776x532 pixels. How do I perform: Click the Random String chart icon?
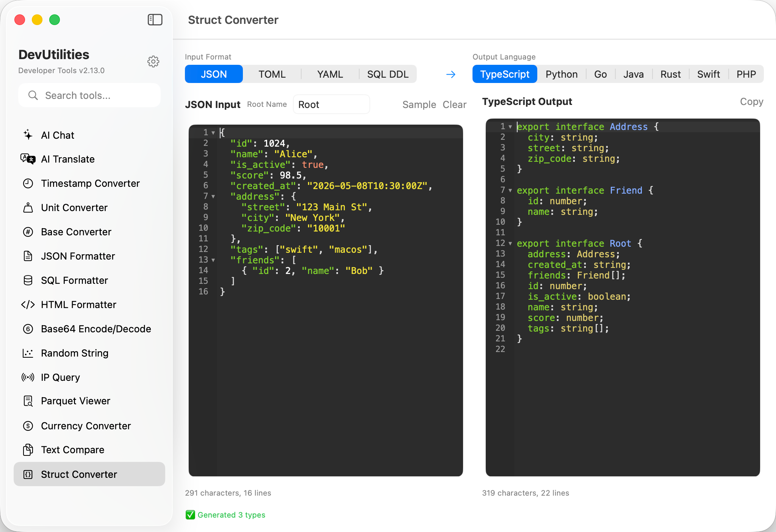point(28,353)
